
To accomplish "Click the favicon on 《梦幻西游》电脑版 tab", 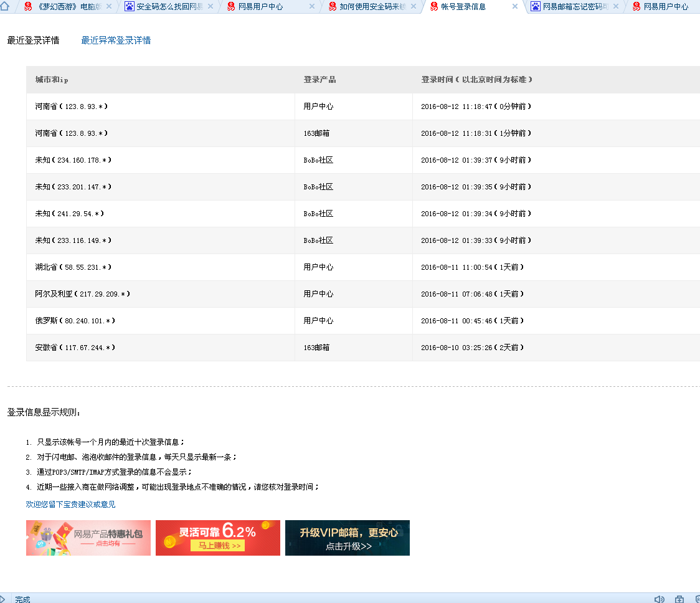I will (27, 6).
